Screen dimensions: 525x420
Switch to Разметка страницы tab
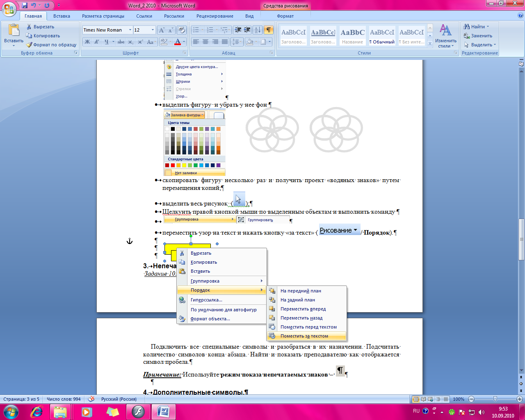click(x=103, y=16)
